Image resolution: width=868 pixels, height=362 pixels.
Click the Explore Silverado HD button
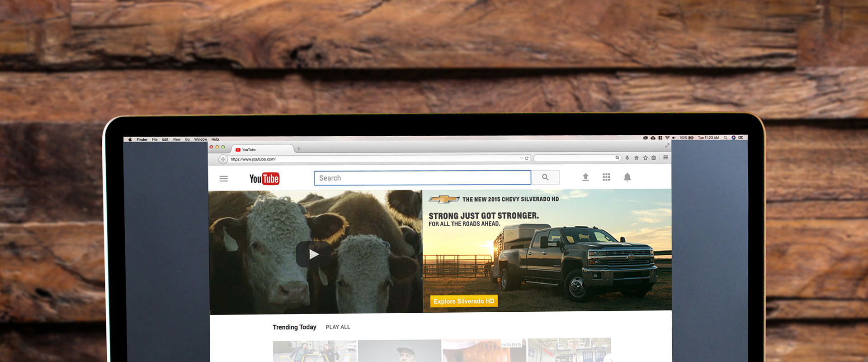tap(464, 301)
